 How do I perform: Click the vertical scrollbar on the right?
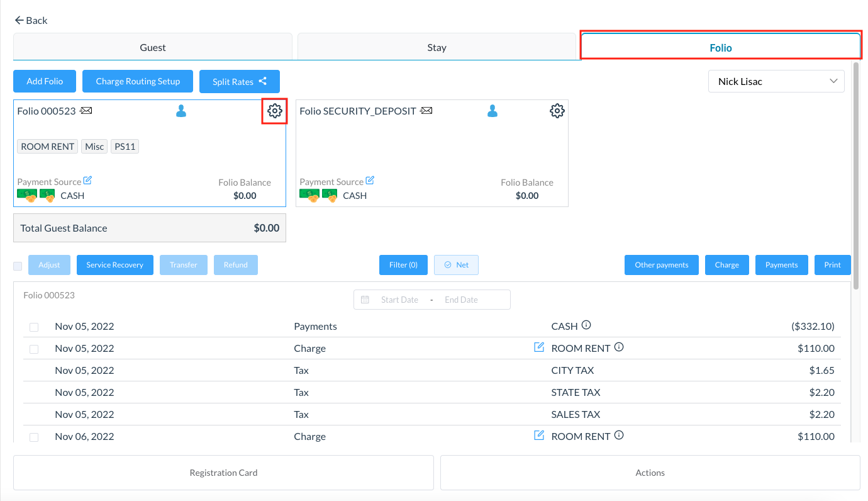855,176
